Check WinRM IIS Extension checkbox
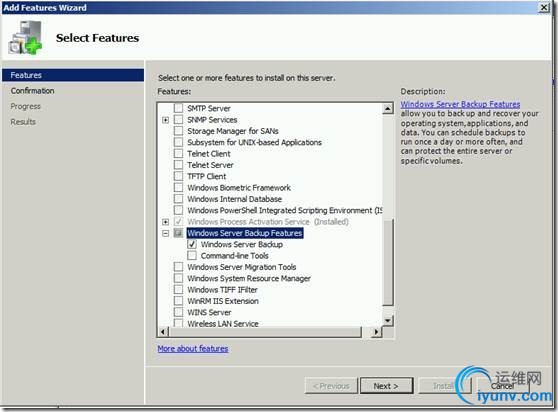The height and width of the screenshot is (412, 558). coord(178,301)
